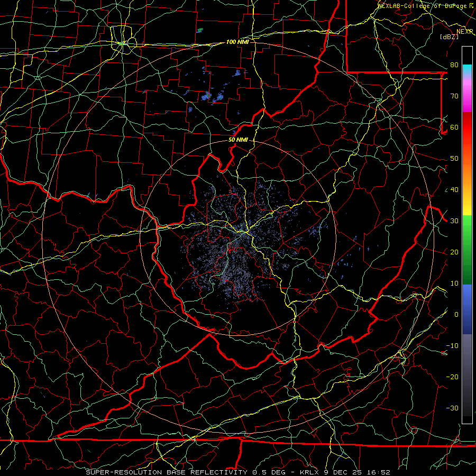Click the "0" value on the dBZ scale
This screenshot has width=476, height=476.
point(456,315)
